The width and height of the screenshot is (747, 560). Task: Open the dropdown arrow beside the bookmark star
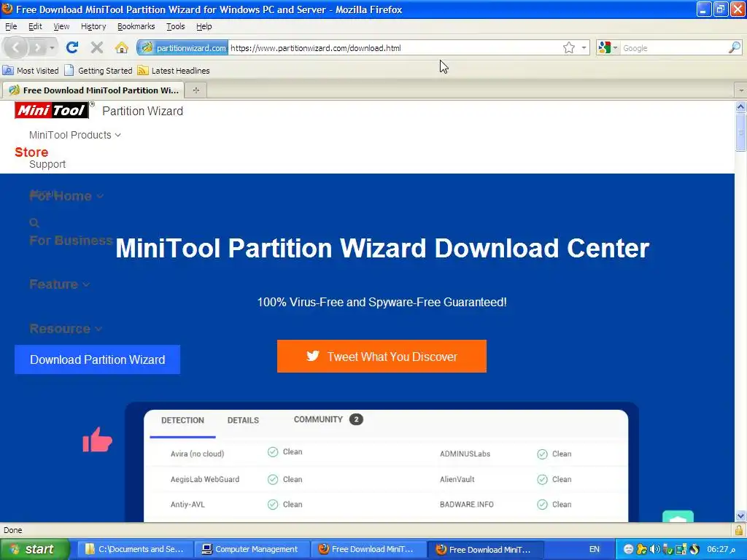coord(584,47)
